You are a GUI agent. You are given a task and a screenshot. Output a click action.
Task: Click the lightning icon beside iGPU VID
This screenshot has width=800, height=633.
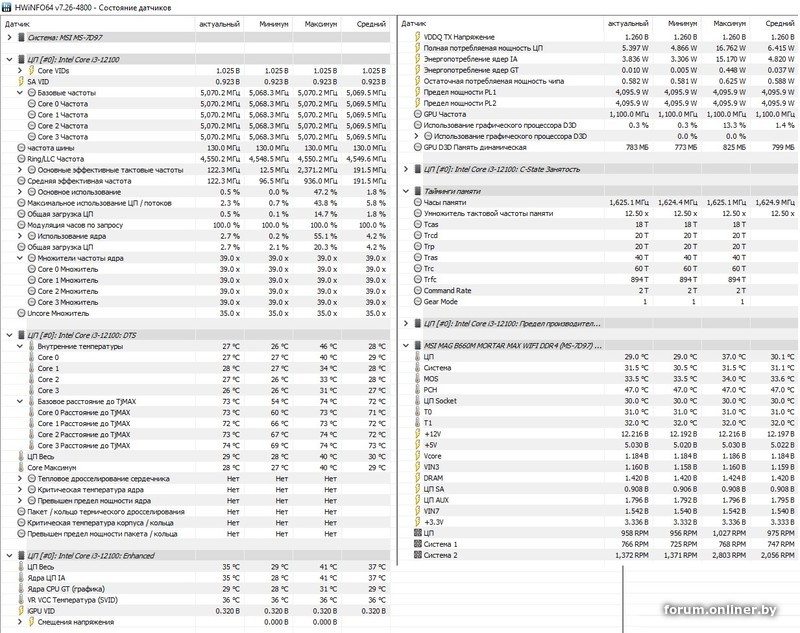click(21, 610)
